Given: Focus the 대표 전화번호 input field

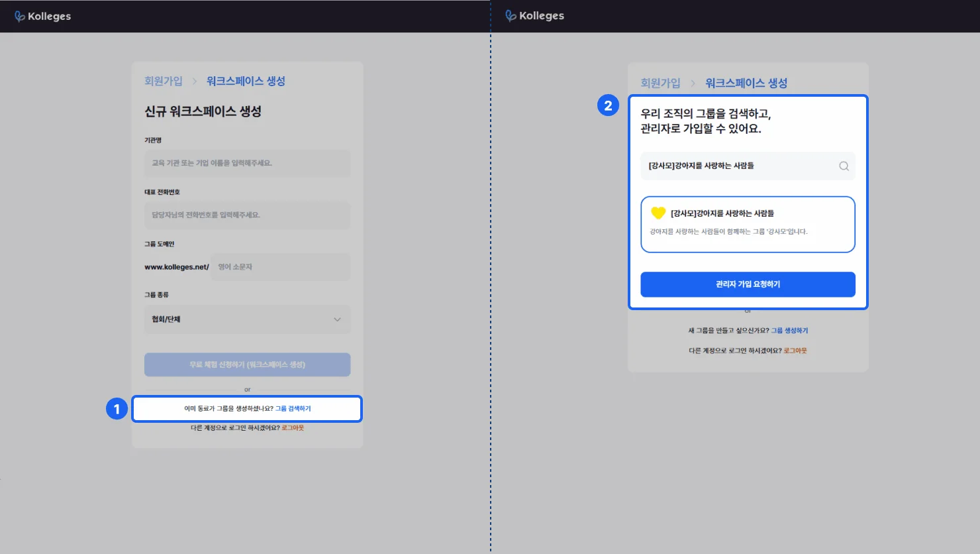Looking at the screenshot, I should (x=247, y=215).
